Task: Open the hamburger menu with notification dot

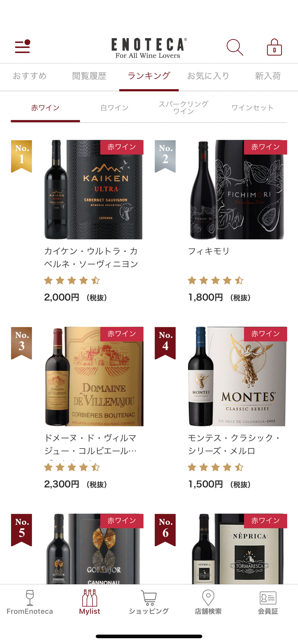Action: tap(23, 46)
